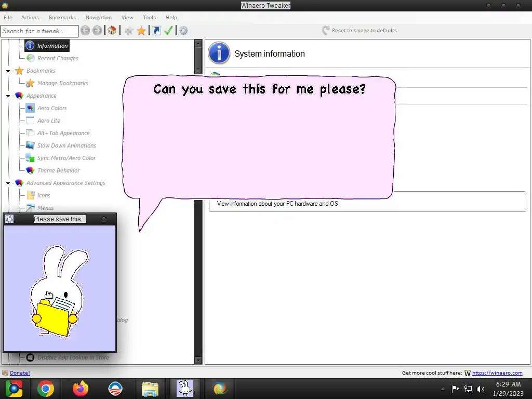Collapse Advanced Appearance Settings group

click(8, 183)
